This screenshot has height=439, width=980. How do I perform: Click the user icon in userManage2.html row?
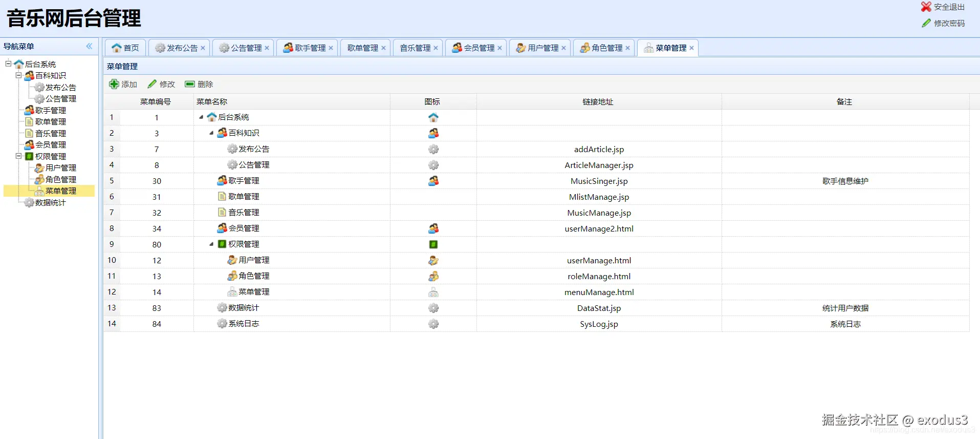coord(433,228)
